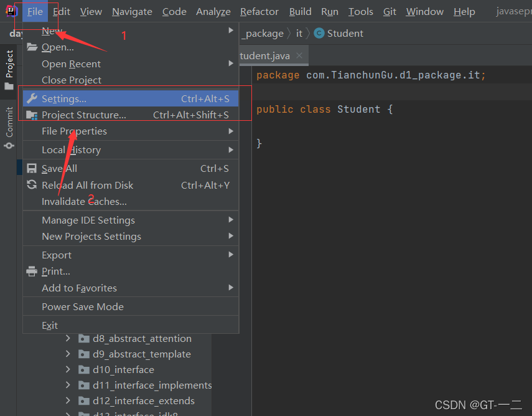Viewport: 532px width, 416px height.
Task: Select d12_interface_extends in project tree
Action: (x=144, y=400)
